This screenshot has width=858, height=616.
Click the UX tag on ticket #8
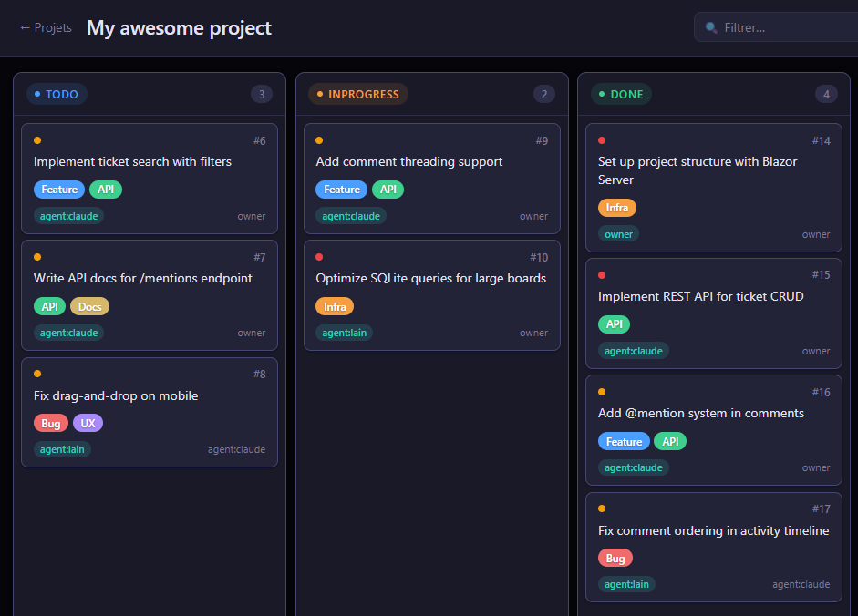coord(88,424)
